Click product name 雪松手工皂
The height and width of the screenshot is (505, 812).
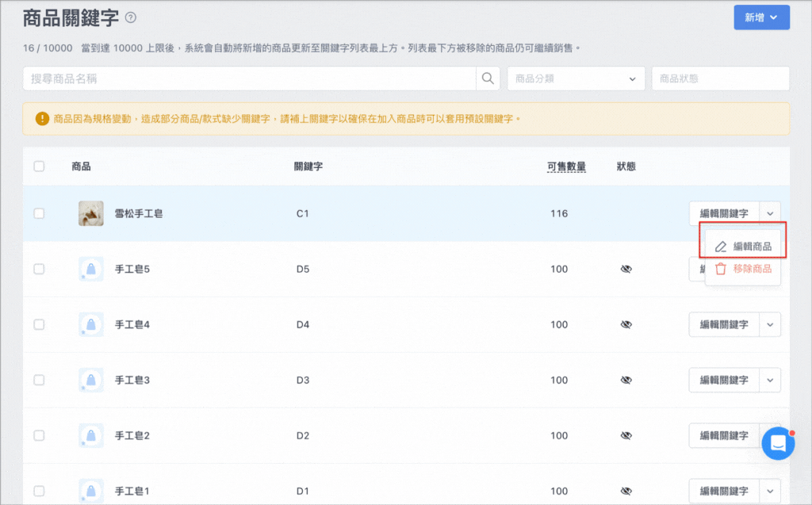click(x=138, y=213)
